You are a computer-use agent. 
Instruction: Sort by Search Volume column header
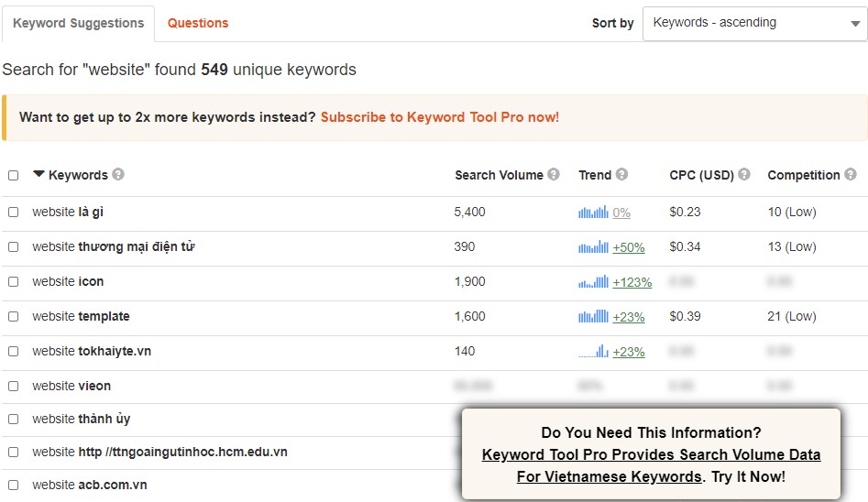499,175
